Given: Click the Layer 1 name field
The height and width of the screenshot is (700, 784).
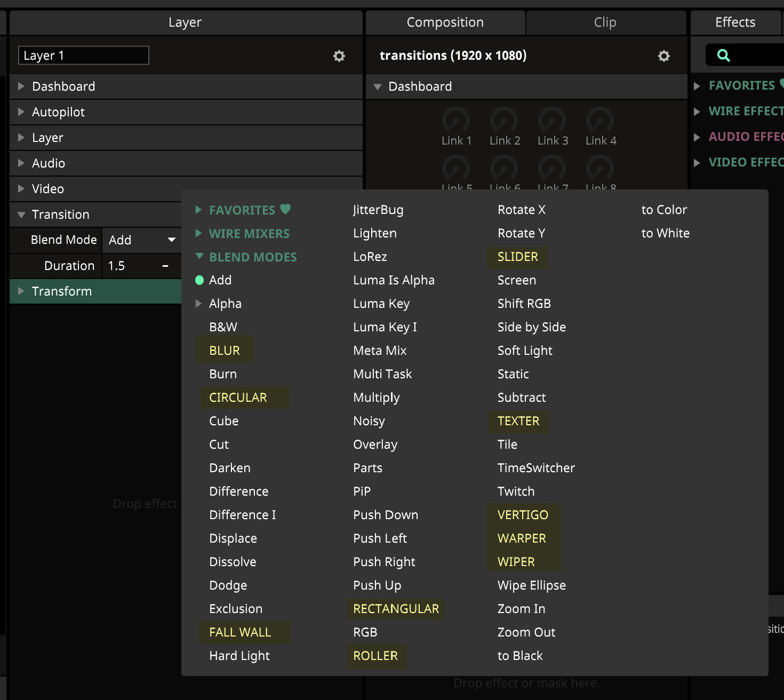Looking at the screenshot, I should (x=84, y=55).
